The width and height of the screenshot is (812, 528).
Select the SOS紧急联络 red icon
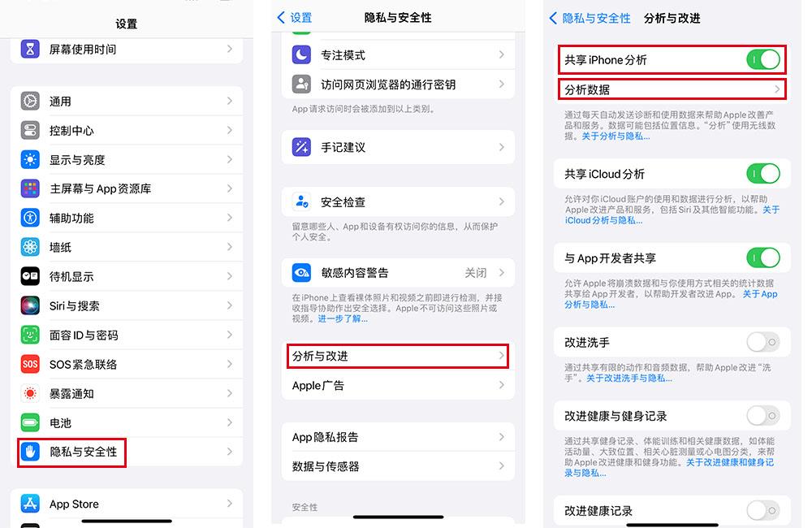(30, 365)
